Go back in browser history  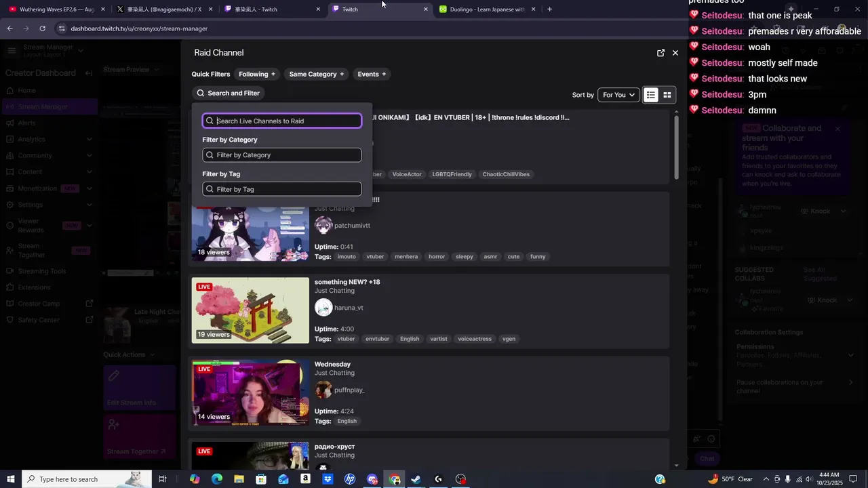click(x=9, y=28)
